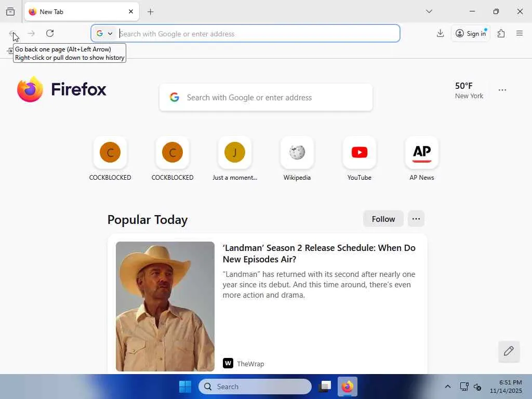Close the New Tab tab
The image size is (532, 399).
(131, 11)
